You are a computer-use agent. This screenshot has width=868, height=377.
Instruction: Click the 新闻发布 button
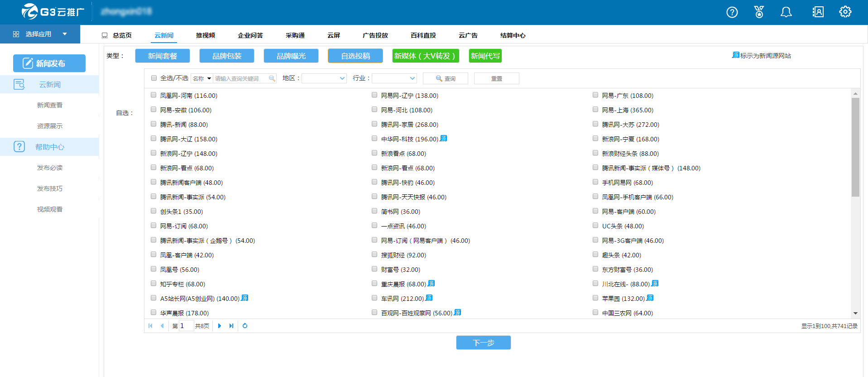tap(49, 63)
